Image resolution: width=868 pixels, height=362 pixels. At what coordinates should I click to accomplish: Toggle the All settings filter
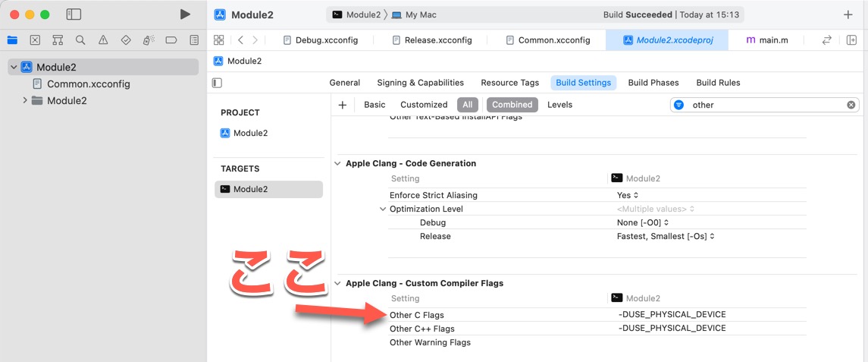click(467, 105)
